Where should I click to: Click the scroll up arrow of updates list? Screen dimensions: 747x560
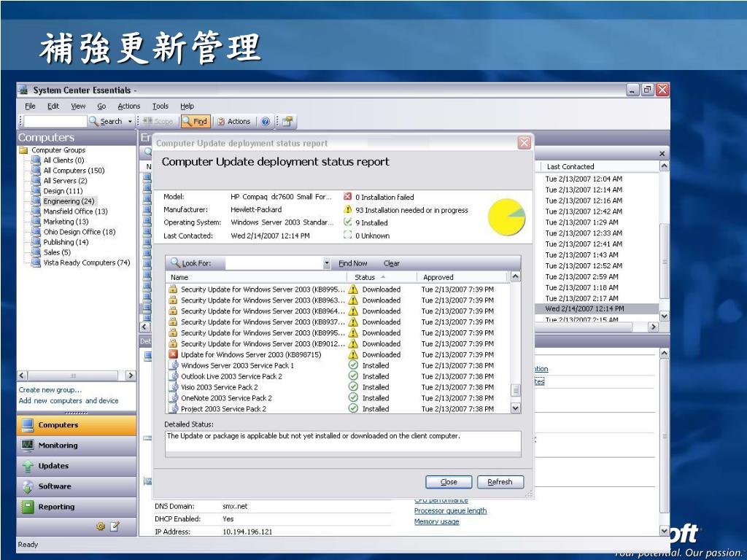(x=516, y=276)
